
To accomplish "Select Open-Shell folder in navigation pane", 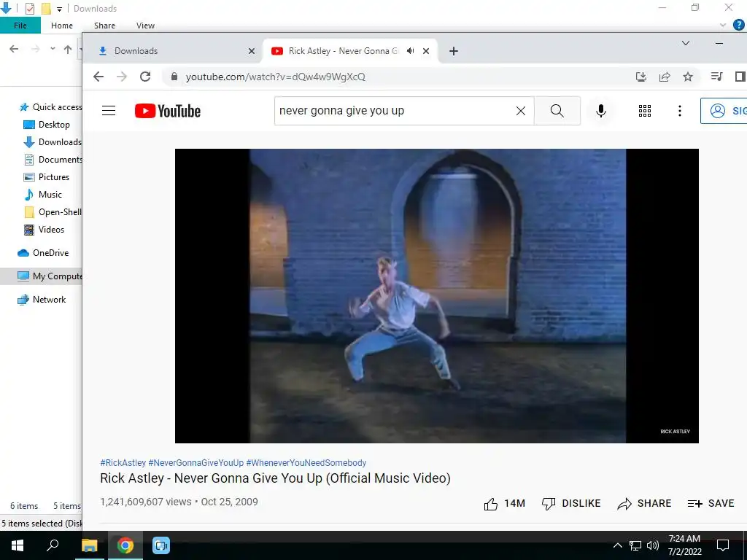I will point(53,212).
